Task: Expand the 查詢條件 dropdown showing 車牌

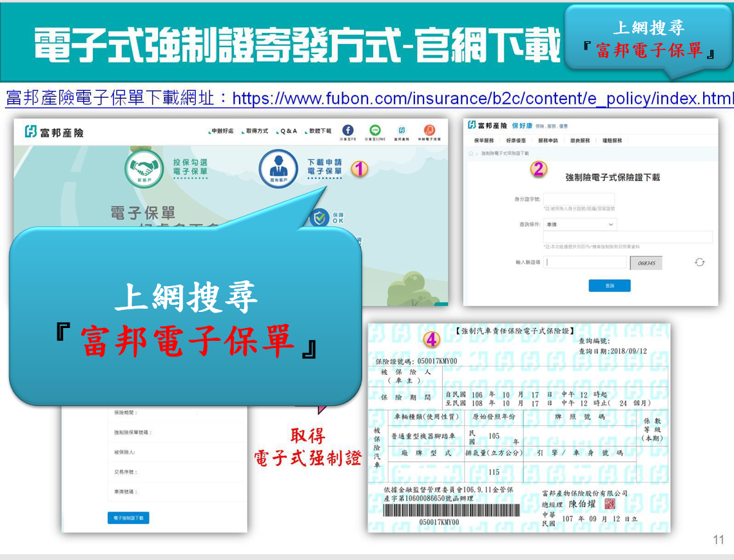Action: click(580, 224)
